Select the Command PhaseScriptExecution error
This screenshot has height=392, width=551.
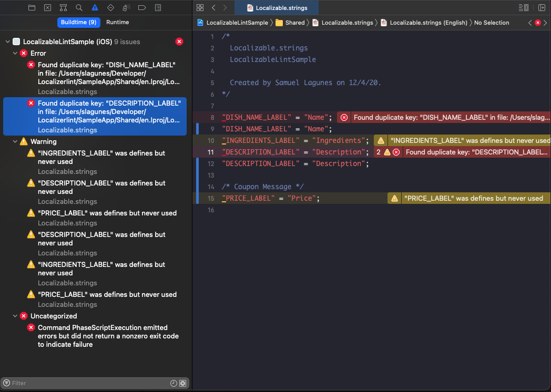(95, 336)
